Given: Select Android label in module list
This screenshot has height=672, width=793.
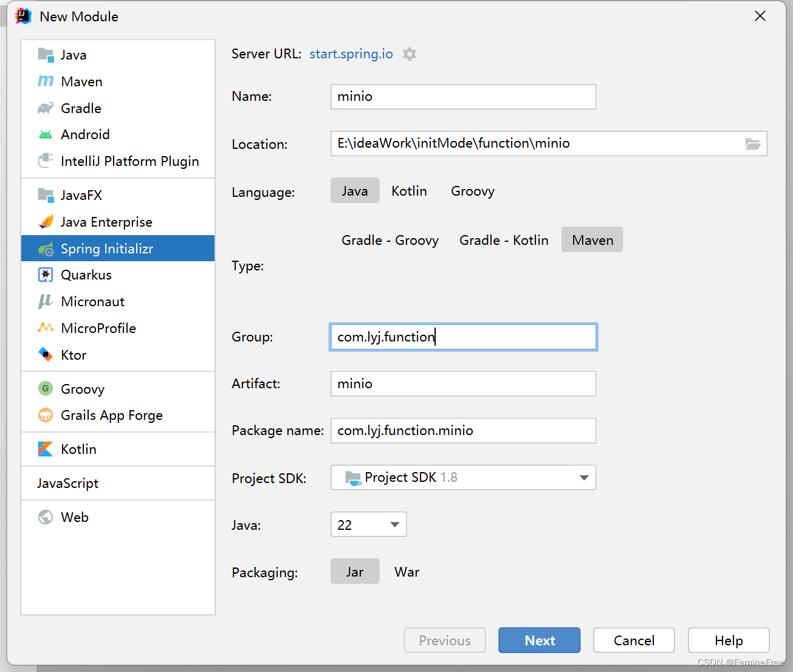Looking at the screenshot, I should pyautogui.click(x=85, y=134).
